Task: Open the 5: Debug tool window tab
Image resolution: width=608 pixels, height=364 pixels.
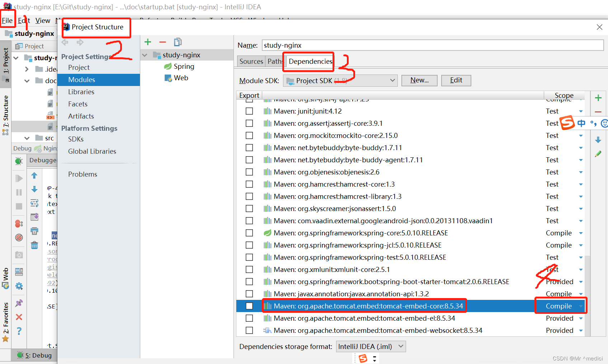Action: point(35,355)
